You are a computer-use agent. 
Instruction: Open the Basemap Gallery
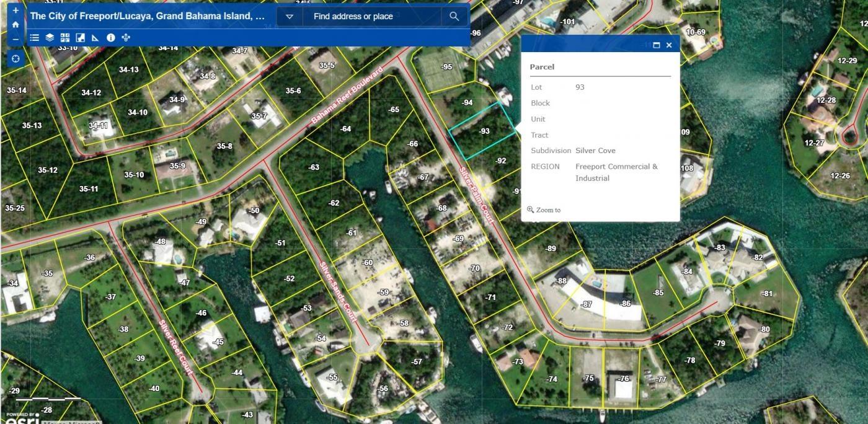click(65, 38)
